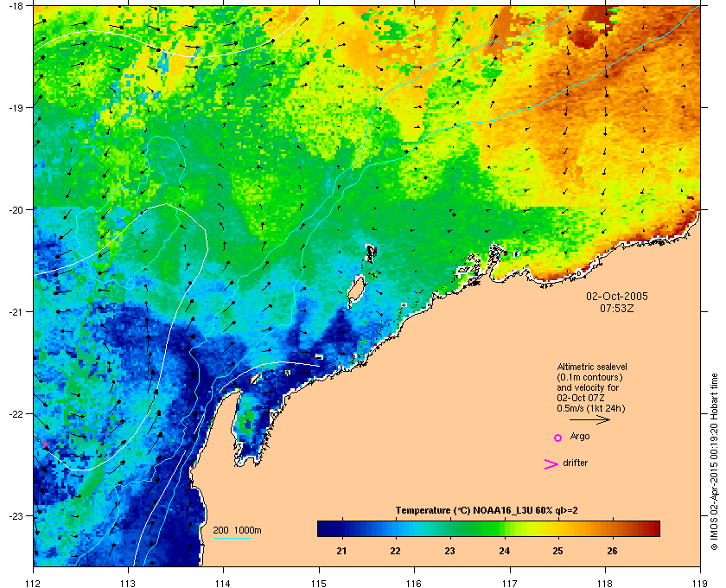The image size is (726, 588).
Task: Click latitude axis label -23
Action: click(16, 515)
